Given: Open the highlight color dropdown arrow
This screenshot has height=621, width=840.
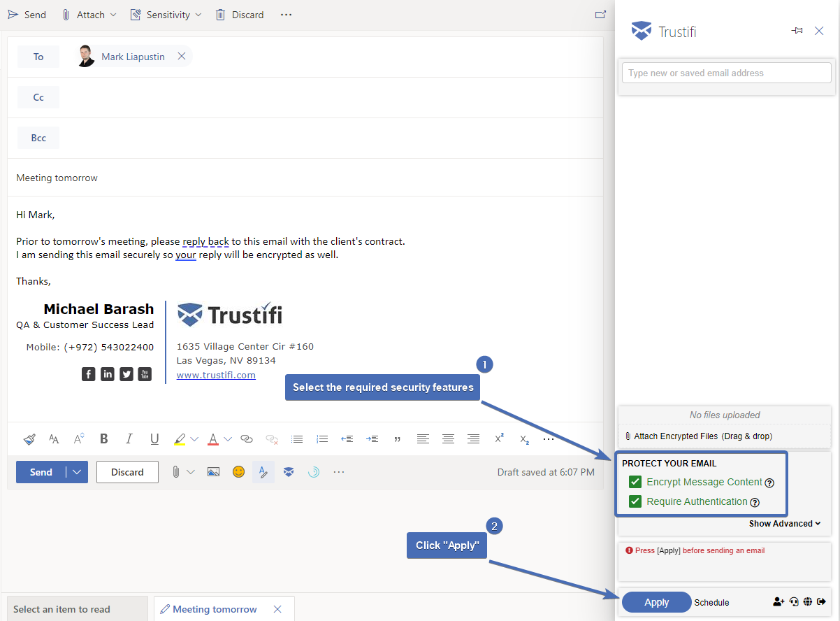Looking at the screenshot, I should [194, 439].
